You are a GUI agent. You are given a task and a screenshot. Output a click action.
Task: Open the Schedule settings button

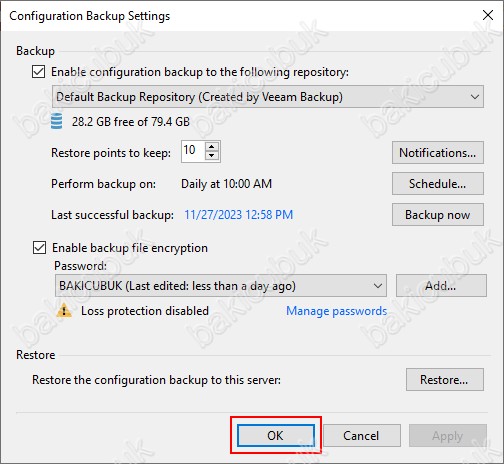click(x=438, y=184)
